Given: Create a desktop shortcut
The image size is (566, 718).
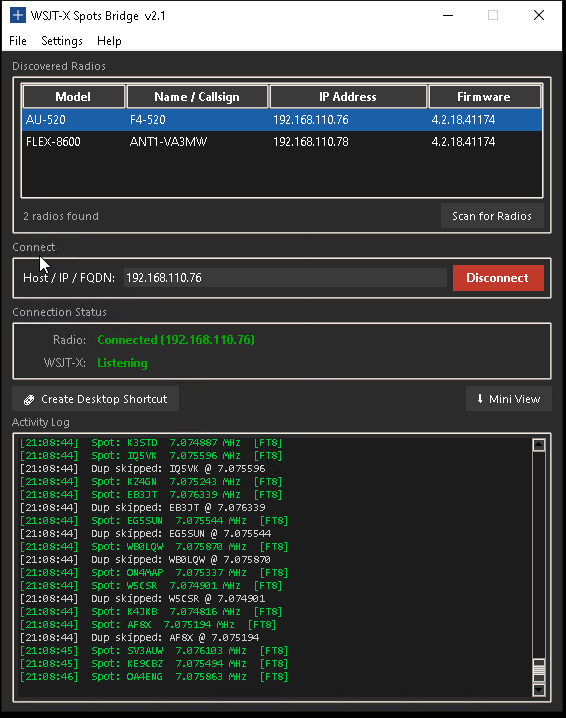Looking at the screenshot, I should [x=95, y=399].
